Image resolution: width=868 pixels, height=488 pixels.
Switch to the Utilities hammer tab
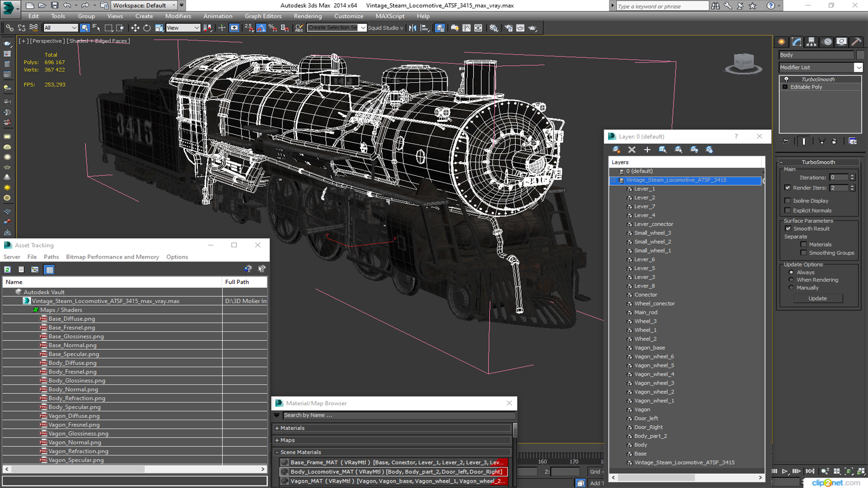(856, 42)
